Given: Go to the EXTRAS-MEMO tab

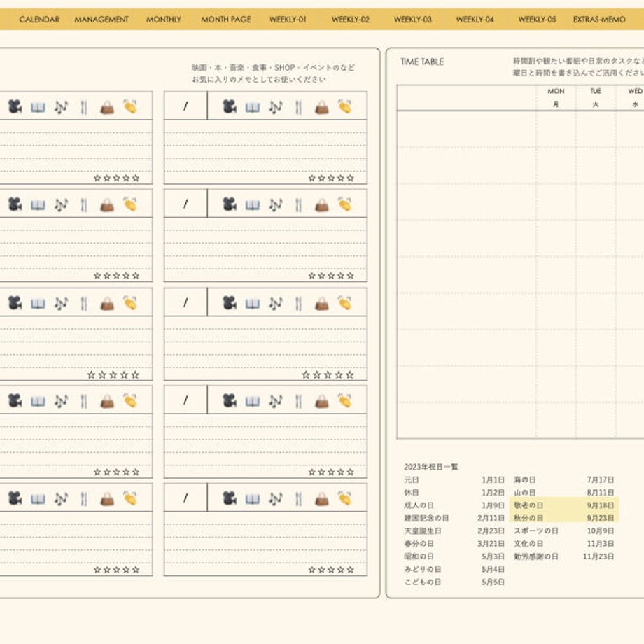Looking at the screenshot, I should (599, 20).
